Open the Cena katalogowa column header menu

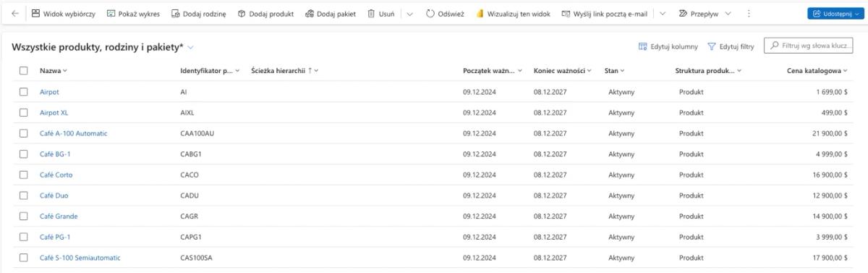(x=817, y=70)
